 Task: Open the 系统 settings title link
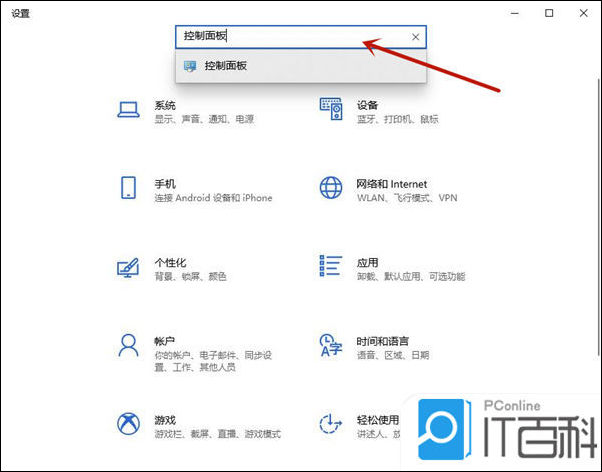165,105
